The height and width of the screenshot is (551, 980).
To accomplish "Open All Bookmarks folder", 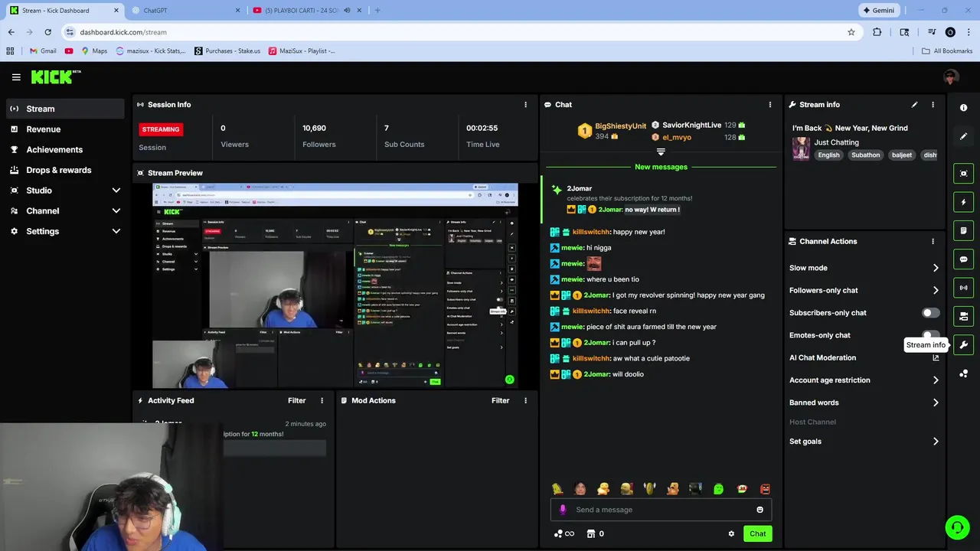I will (947, 51).
